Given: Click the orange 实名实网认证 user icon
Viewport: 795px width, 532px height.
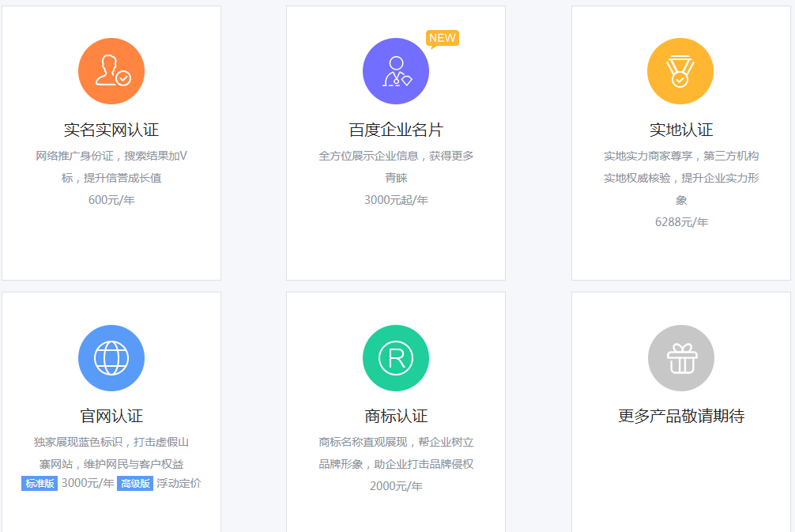Looking at the screenshot, I should [x=111, y=71].
